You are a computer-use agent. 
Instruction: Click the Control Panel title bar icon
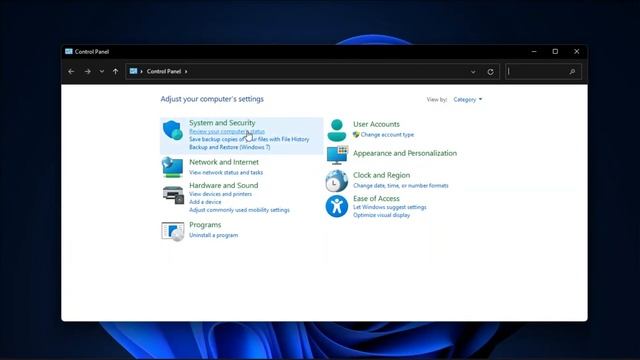pyautogui.click(x=69, y=51)
